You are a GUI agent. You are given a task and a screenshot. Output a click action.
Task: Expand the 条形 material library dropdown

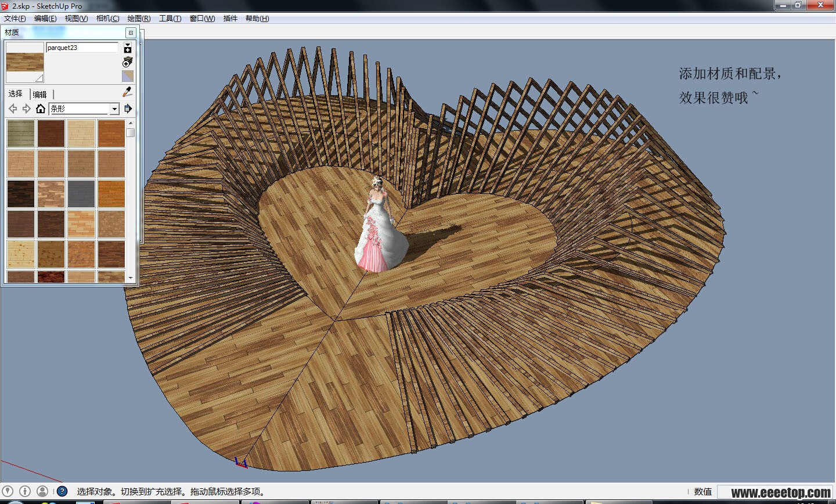tap(114, 109)
